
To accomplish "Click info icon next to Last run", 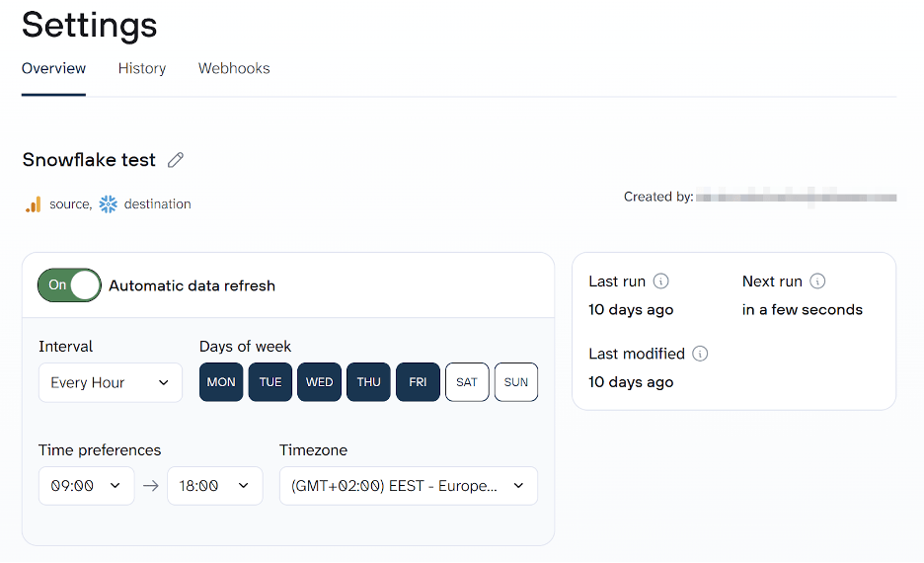I will click(661, 281).
